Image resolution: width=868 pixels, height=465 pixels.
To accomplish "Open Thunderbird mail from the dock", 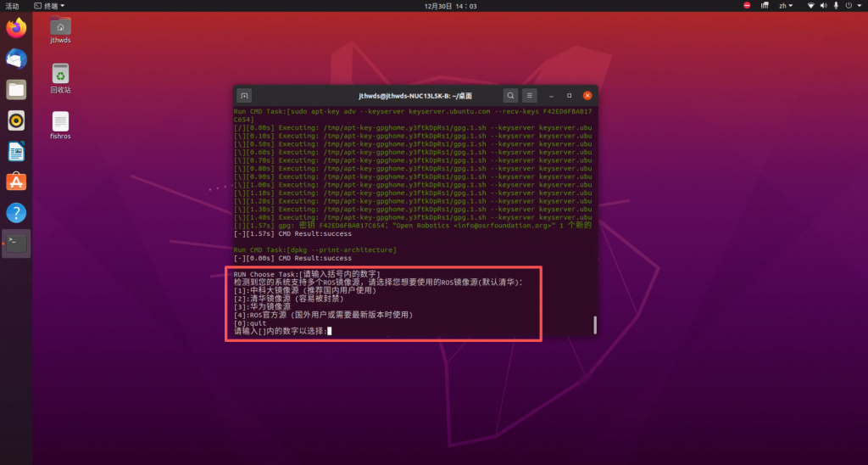I will [x=16, y=59].
